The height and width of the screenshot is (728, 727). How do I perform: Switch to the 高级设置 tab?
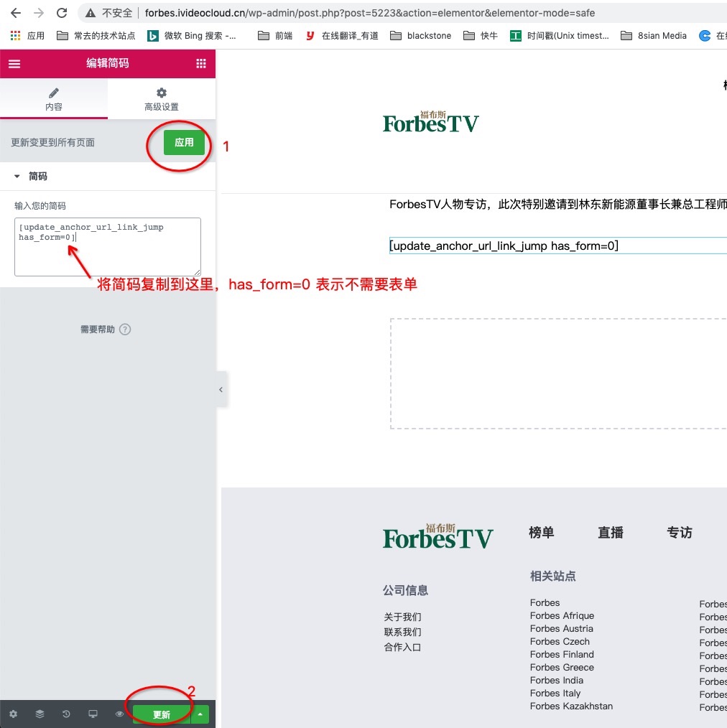coord(162,99)
